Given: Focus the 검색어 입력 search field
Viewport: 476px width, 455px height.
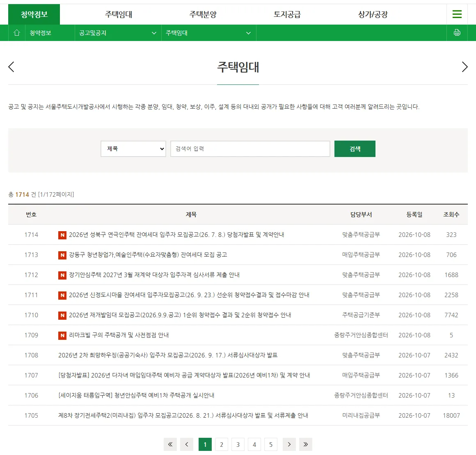Looking at the screenshot, I should click(x=250, y=149).
